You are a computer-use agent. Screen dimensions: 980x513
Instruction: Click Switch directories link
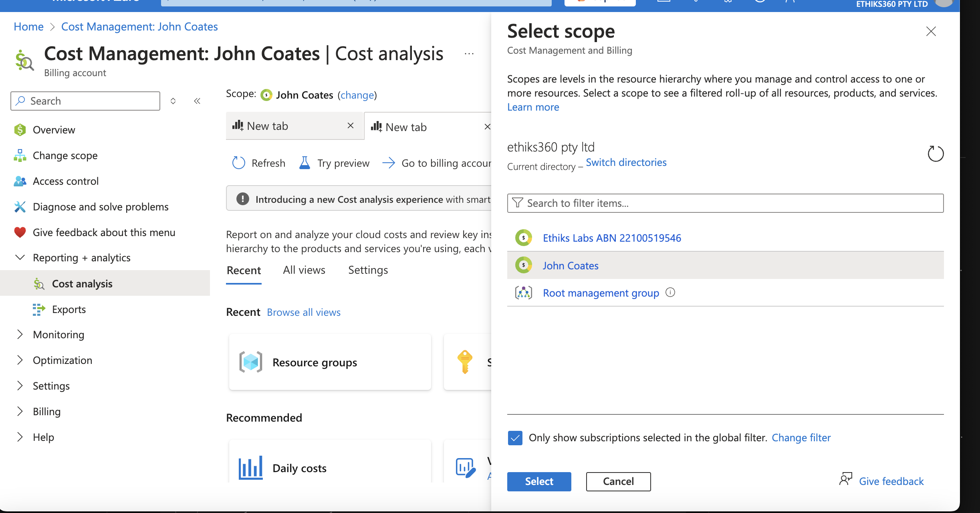(626, 162)
